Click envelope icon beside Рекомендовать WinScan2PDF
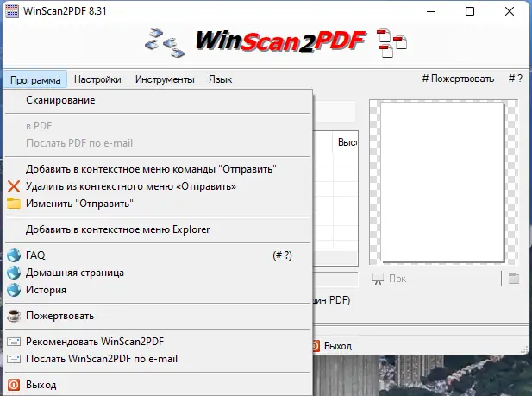 click(x=14, y=342)
